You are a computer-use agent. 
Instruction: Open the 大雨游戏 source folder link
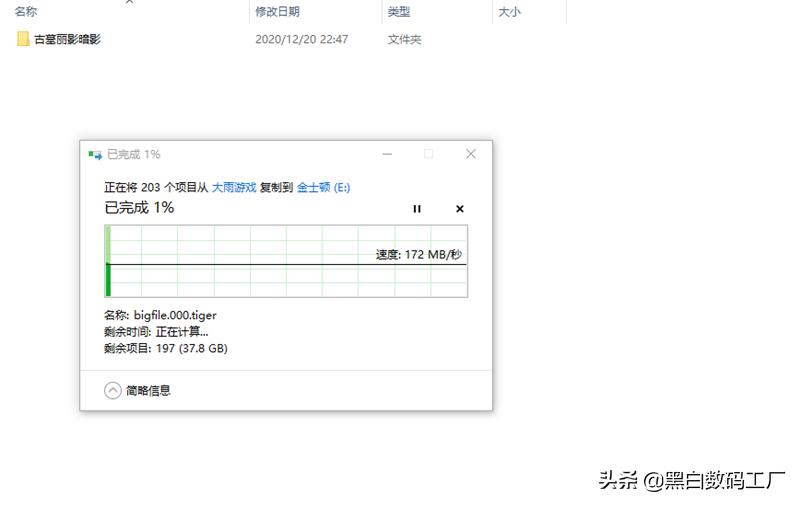(234, 188)
